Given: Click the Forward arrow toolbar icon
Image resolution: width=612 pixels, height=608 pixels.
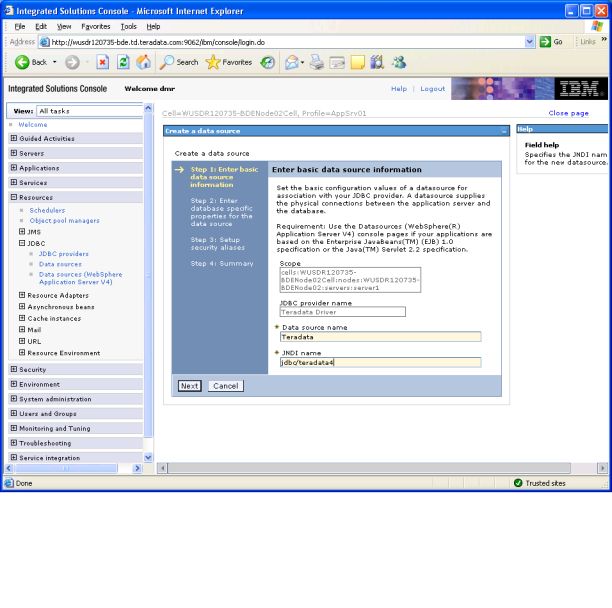Looking at the screenshot, I should [x=72, y=62].
